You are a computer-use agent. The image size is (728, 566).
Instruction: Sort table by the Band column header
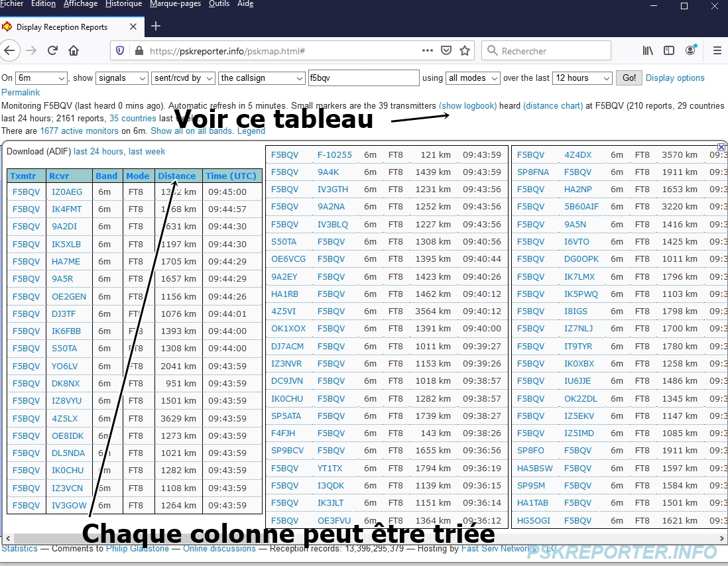click(x=106, y=176)
